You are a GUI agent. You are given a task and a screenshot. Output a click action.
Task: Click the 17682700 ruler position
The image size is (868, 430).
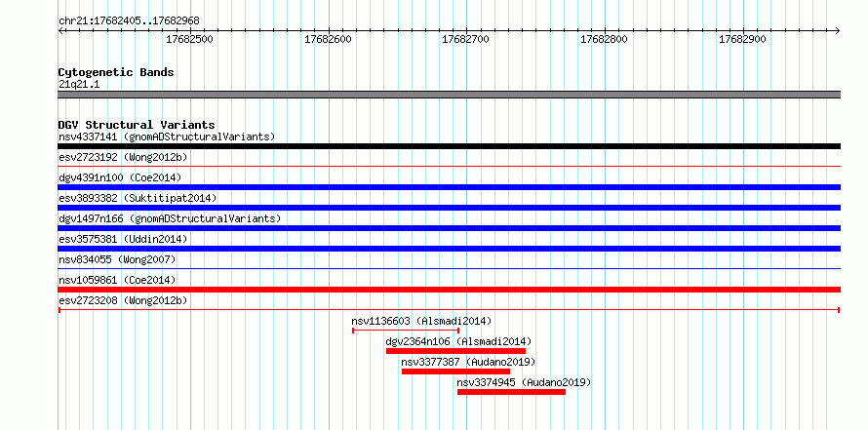click(x=466, y=39)
